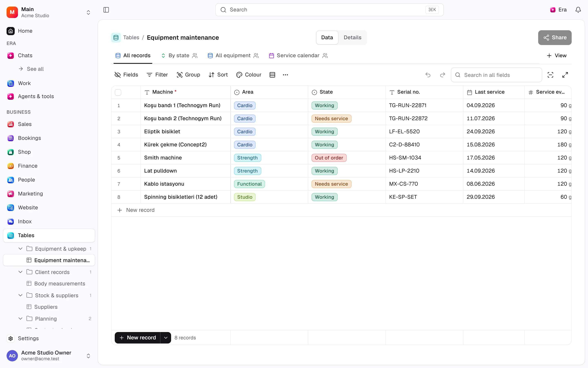The width and height of the screenshot is (588, 368).
Task: Open Sales in the sidebar
Action: (x=49, y=124)
